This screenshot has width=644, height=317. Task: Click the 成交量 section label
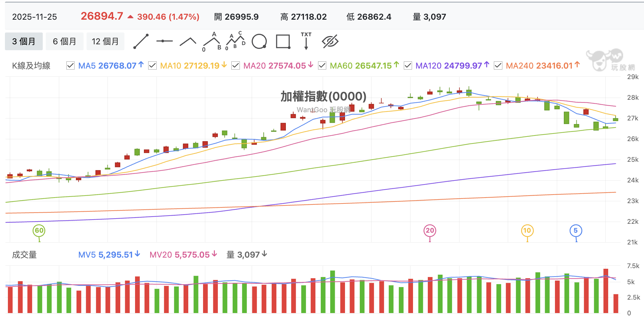(24, 255)
